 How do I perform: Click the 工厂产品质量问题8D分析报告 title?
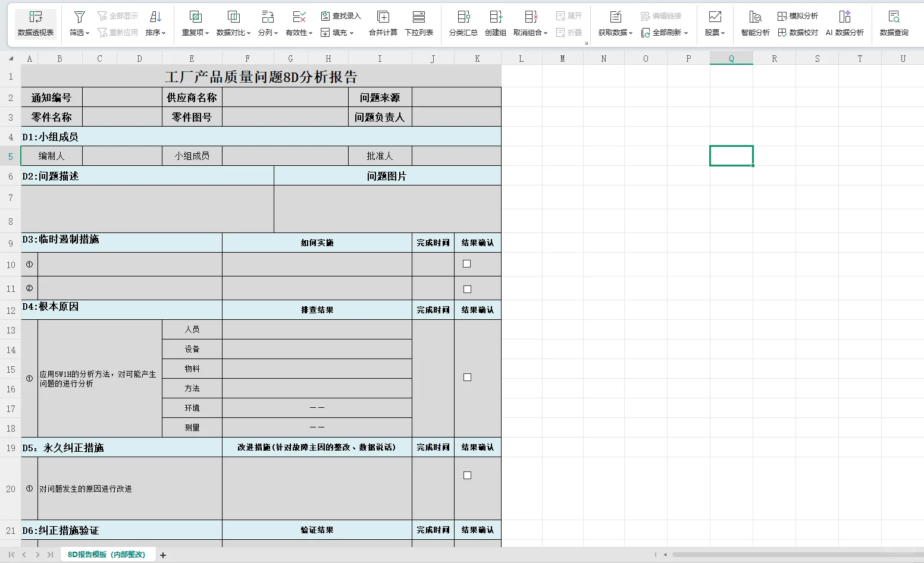pos(261,77)
